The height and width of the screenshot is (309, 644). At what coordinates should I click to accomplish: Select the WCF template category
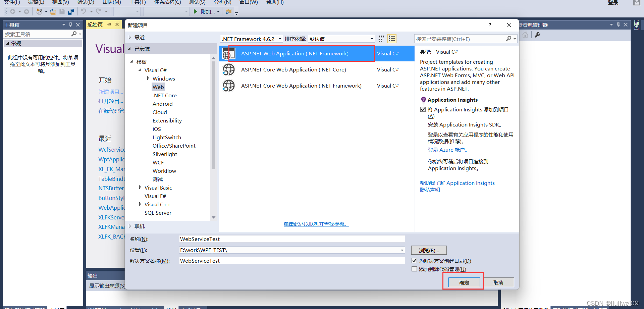coord(158,162)
